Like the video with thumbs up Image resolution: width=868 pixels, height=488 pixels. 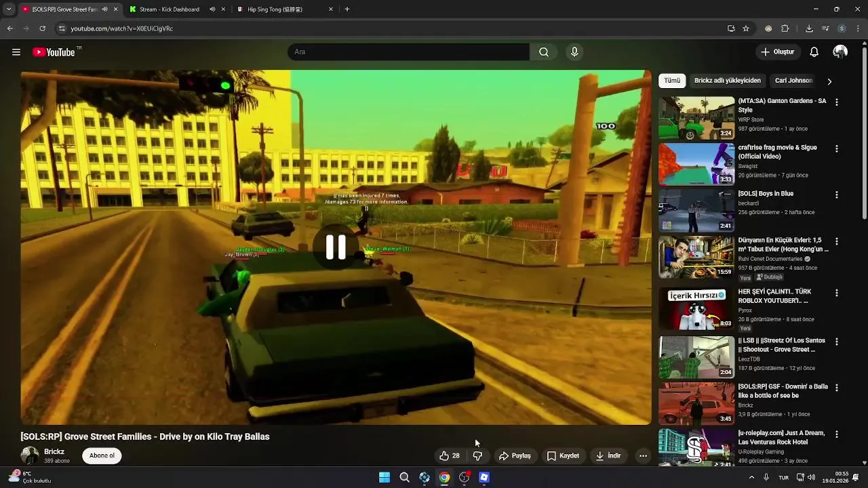450,456
